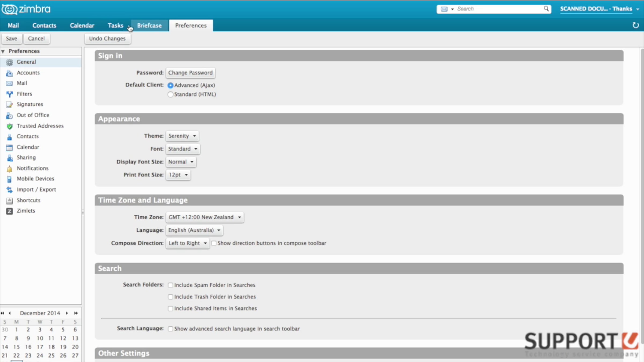
Task: Click the Zimlets Z icon
Action: point(9,211)
